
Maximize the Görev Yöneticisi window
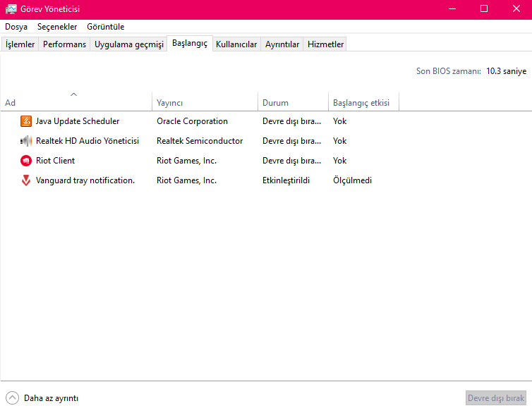[x=484, y=9]
